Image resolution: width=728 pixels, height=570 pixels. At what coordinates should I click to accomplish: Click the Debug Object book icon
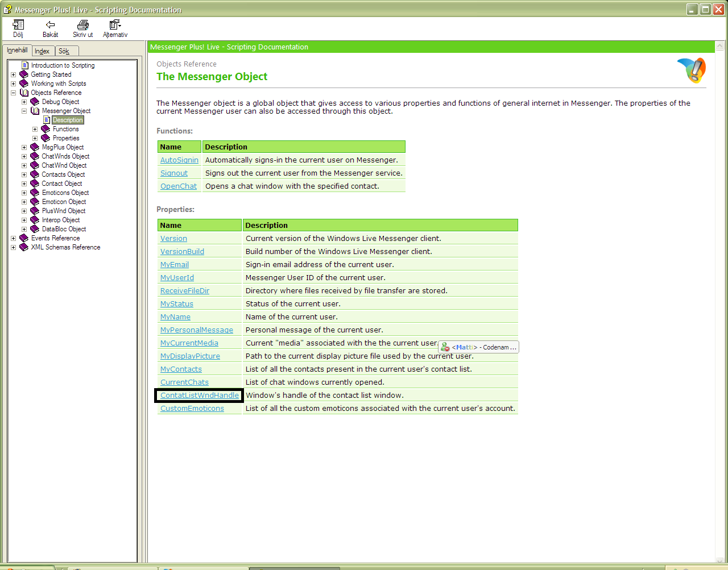pyautogui.click(x=35, y=102)
